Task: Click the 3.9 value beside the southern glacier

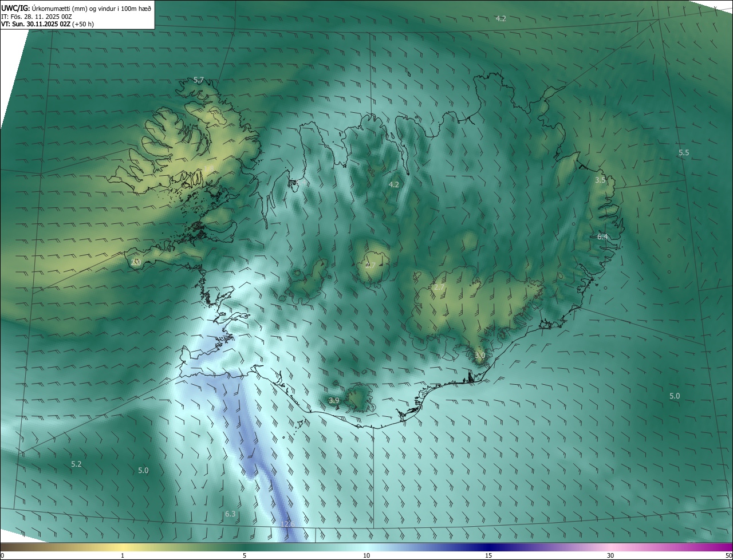Action: 334,400
